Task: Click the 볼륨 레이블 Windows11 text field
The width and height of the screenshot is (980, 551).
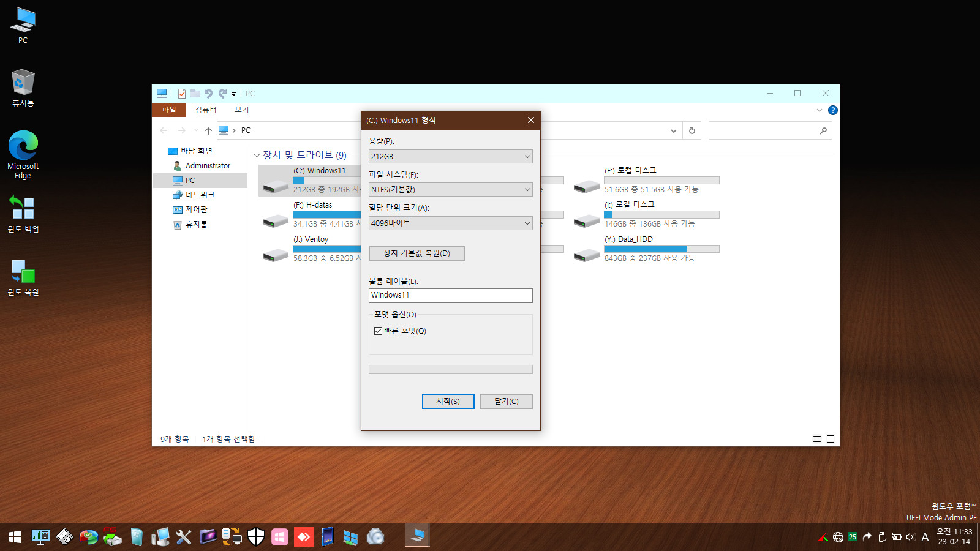Action: [451, 296]
